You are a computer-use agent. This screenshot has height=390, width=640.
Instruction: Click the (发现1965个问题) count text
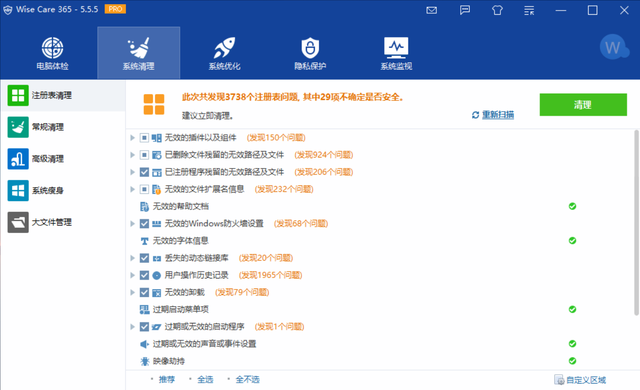pyautogui.click(x=271, y=275)
